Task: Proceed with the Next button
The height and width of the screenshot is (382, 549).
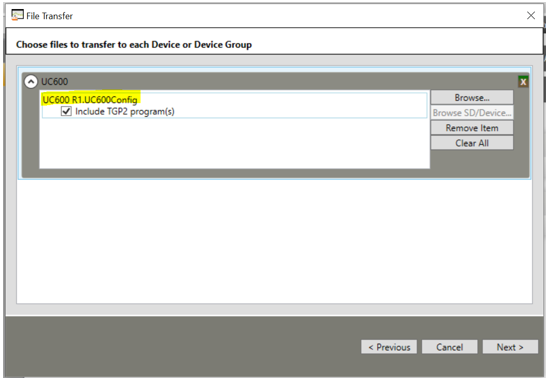Action: [510, 347]
